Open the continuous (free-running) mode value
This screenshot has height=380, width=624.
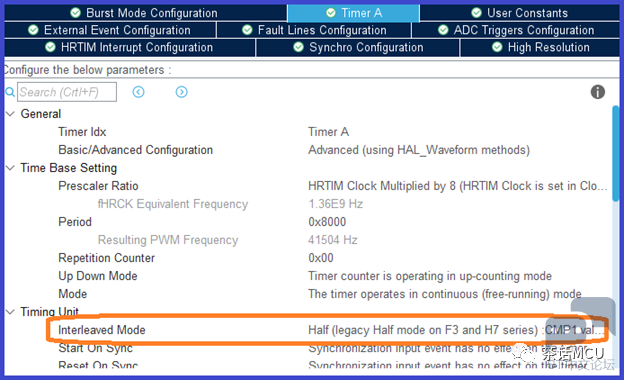(x=445, y=294)
